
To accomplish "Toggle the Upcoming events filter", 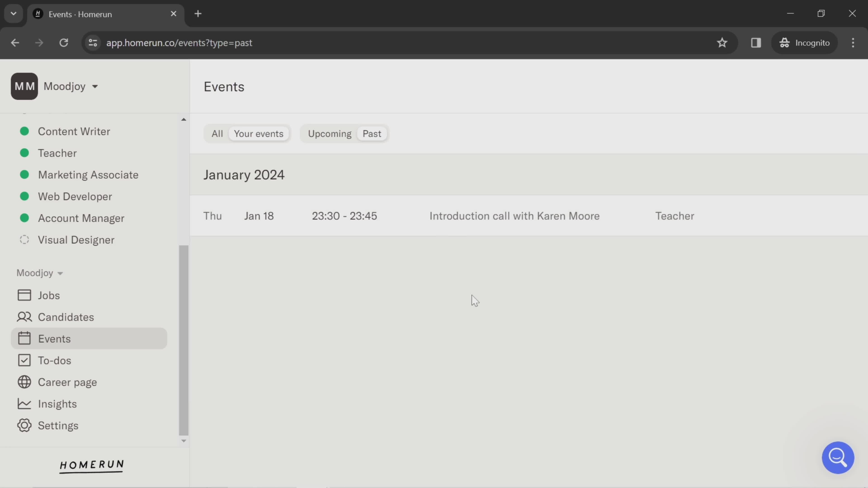I will [330, 134].
